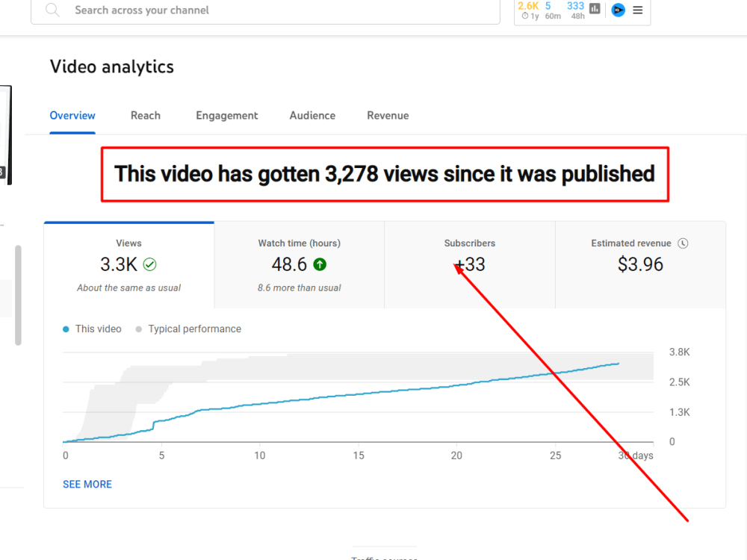Screen dimensions: 747x560
Task: Open the Audience tab
Action: click(312, 116)
